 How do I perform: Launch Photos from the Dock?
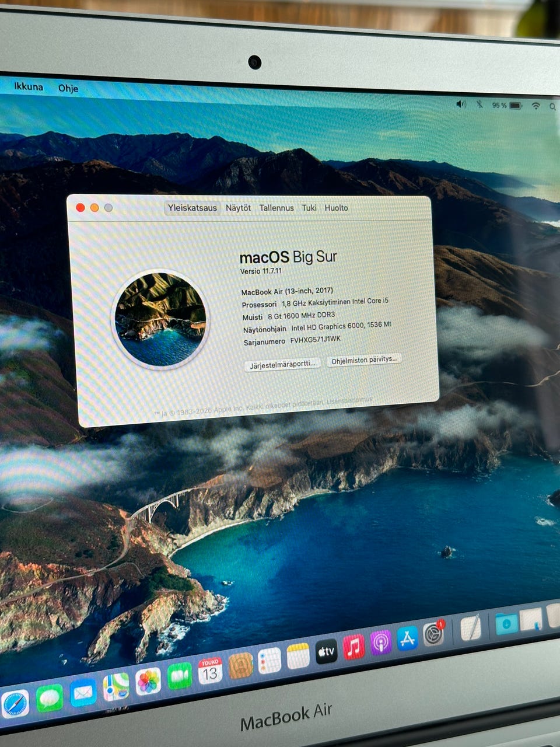(x=148, y=681)
